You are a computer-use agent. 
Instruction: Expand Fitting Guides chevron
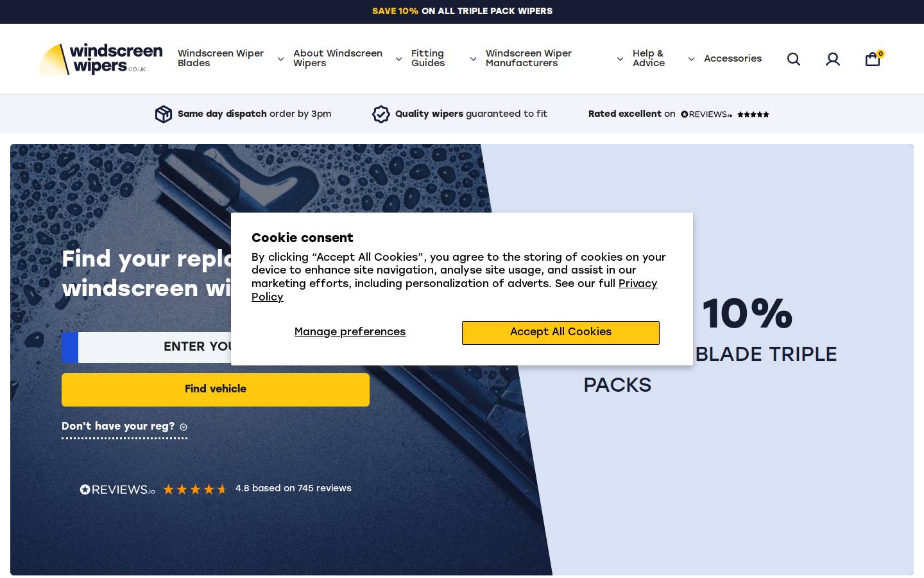[x=473, y=59]
